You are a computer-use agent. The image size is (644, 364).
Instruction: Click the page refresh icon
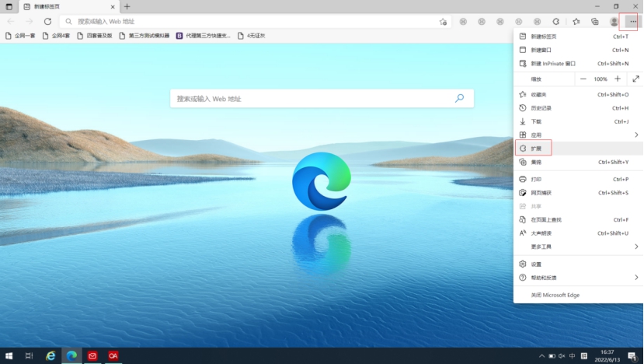click(48, 22)
